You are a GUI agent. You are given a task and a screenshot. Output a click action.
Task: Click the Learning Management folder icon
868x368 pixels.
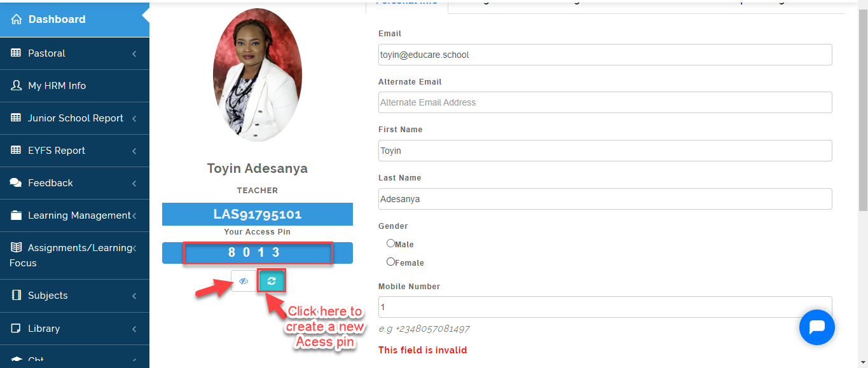17,215
